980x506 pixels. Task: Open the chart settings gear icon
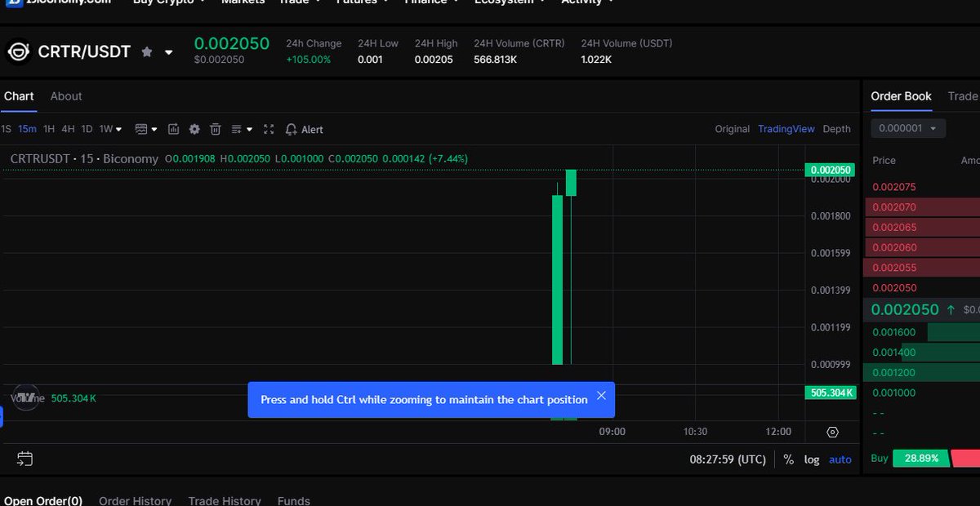coord(194,129)
